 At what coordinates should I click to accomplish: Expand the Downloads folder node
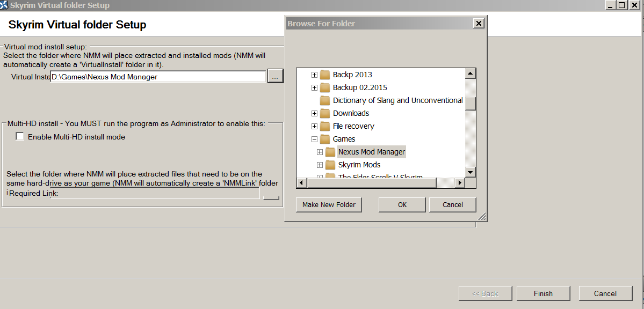pyautogui.click(x=314, y=113)
